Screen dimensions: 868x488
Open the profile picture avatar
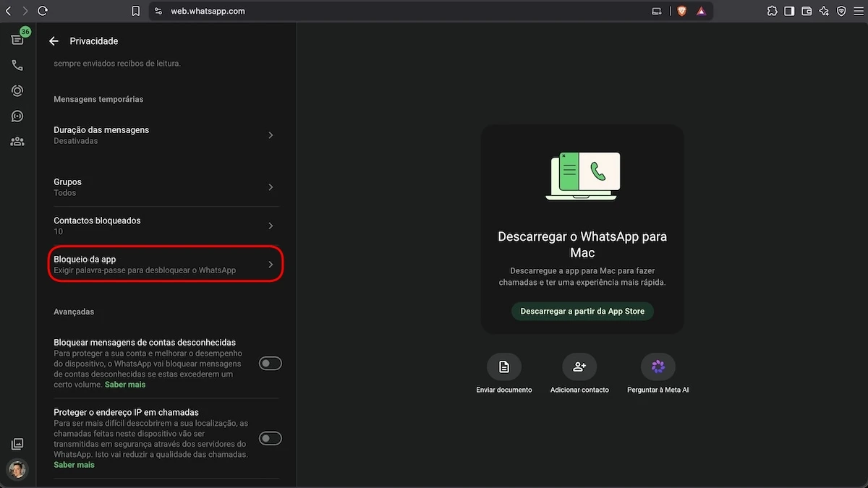17,470
